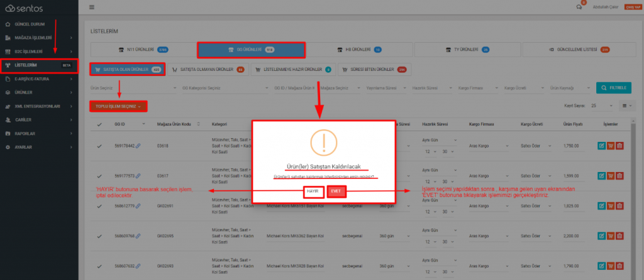Click the hamburger menu icon in top bar

[92, 7]
